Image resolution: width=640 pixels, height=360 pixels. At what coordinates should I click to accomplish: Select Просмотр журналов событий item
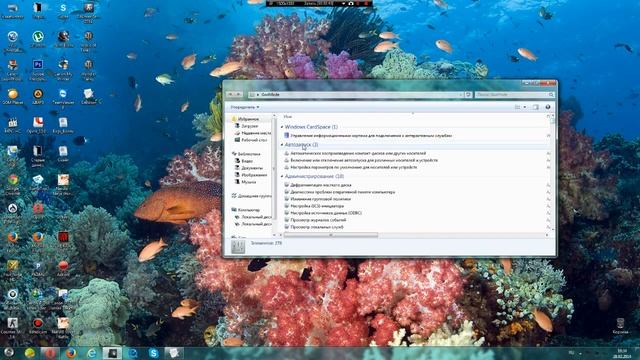coord(316,220)
